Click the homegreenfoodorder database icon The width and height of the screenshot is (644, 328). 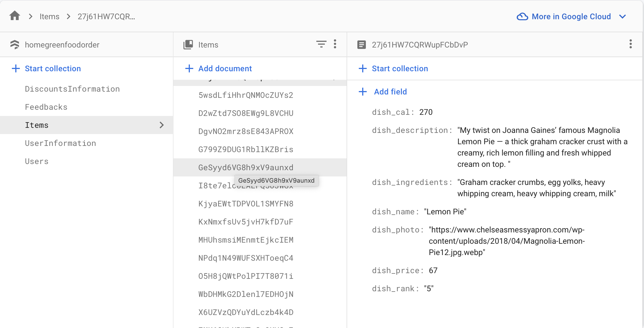tap(15, 45)
